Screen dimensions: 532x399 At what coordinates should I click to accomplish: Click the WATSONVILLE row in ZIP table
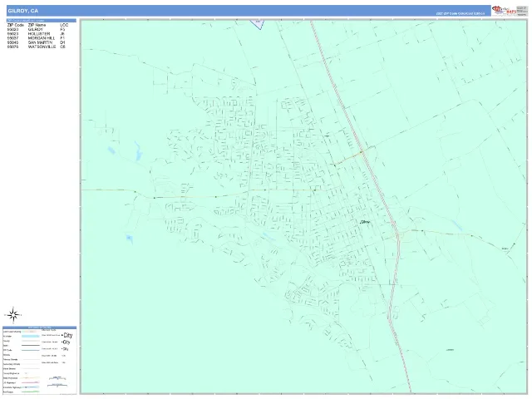(x=37, y=47)
